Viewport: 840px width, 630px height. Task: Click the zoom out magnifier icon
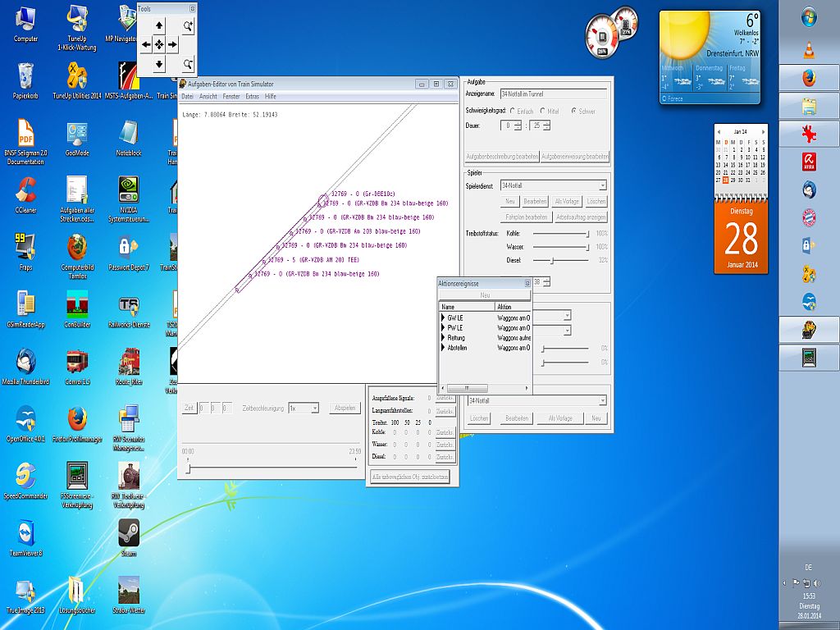(188, 64)
